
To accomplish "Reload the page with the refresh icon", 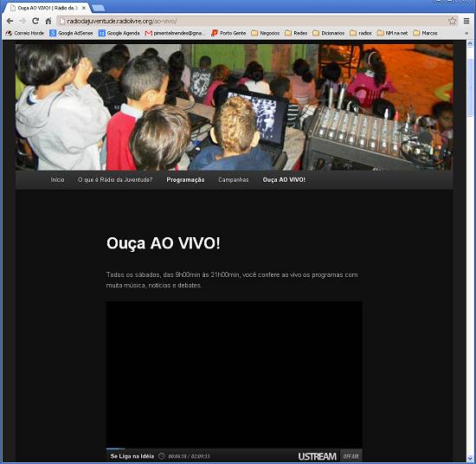I will [35, 21].
